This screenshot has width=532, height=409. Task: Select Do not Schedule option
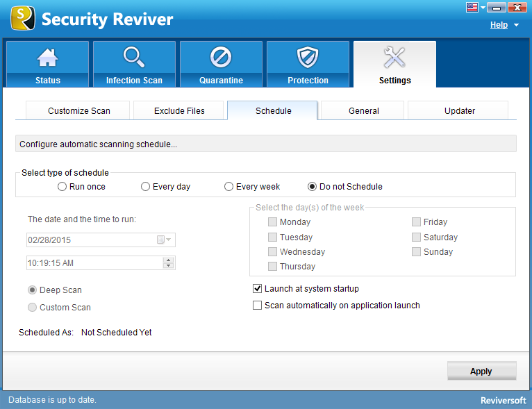coord(312,187)
